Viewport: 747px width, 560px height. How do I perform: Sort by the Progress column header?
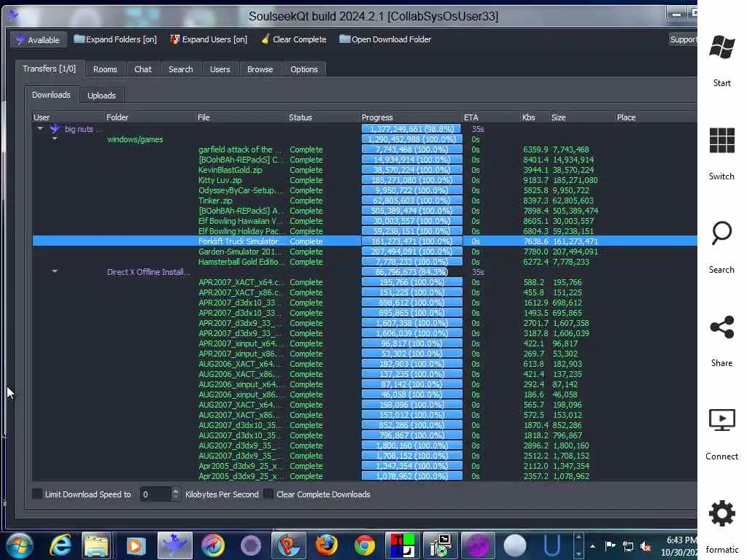411,117
